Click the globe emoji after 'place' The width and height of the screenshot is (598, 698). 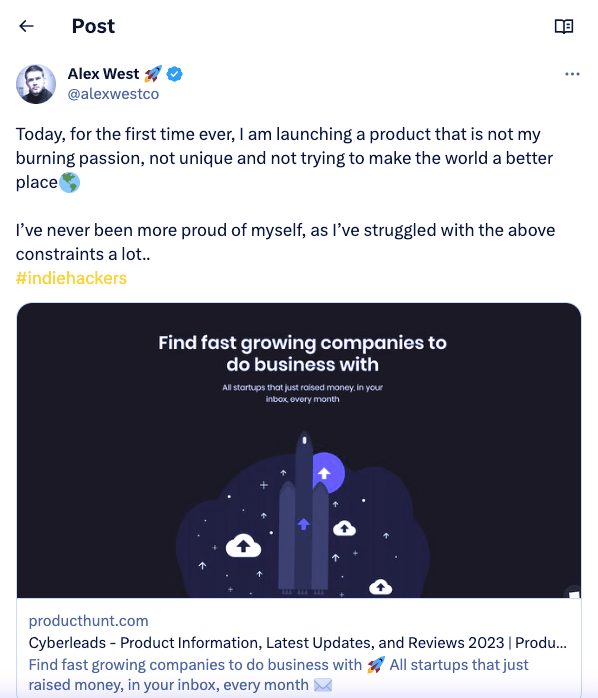pos(69,183)
